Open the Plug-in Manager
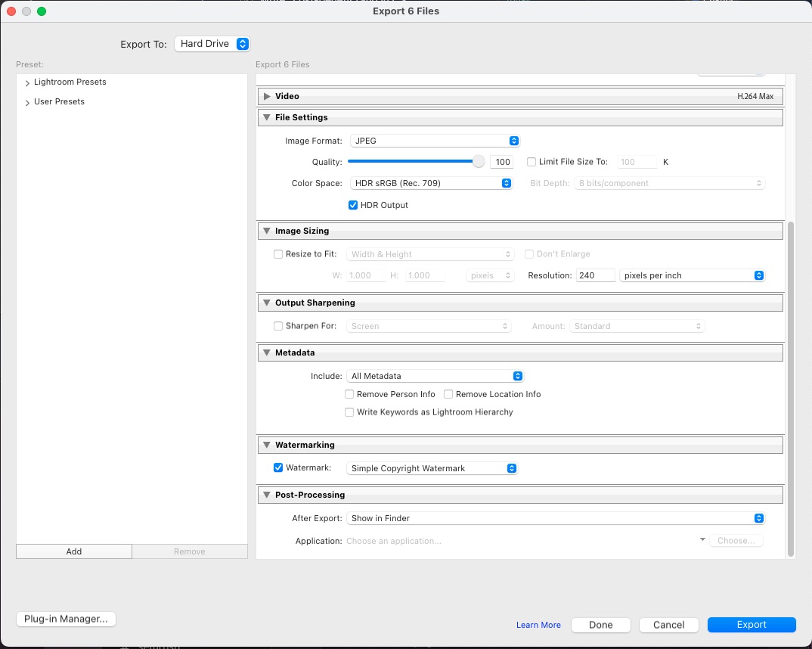 [x=65, y=619]
